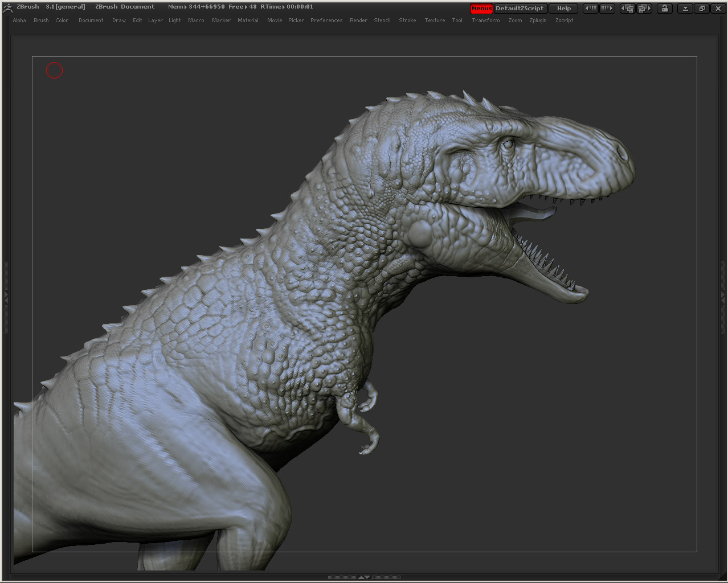The width and height of the screenshot is (728, 583).
Task: Open the Stencil menu
Action: (x=382, y=20)
